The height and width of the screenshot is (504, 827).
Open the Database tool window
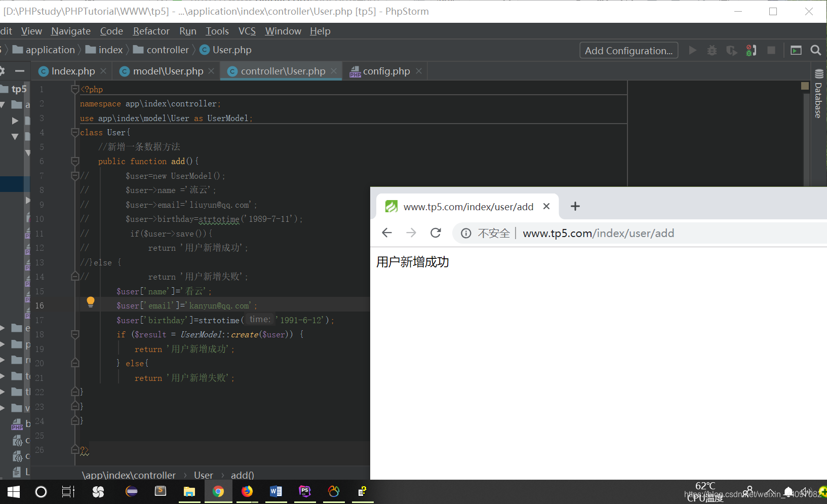pos(818,94)
